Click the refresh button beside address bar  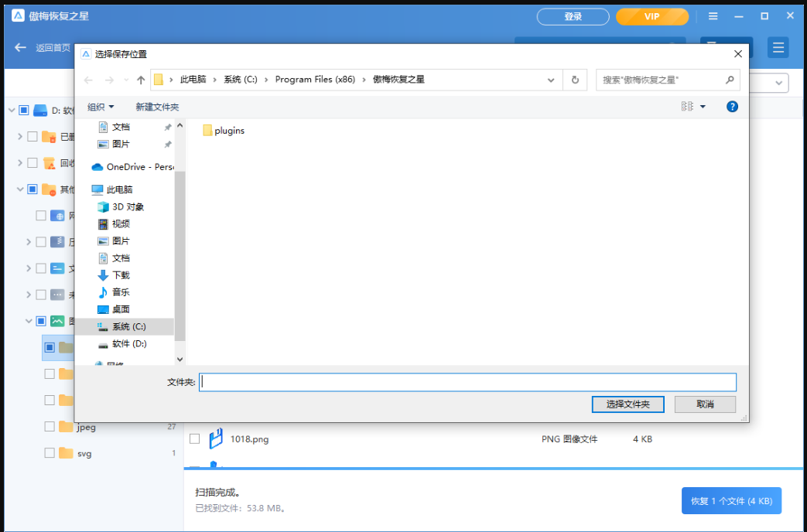coord(575,80)
